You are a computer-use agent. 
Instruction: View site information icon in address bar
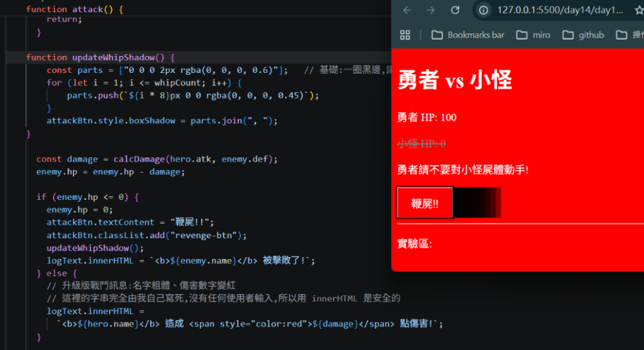(x=484, y=10)
